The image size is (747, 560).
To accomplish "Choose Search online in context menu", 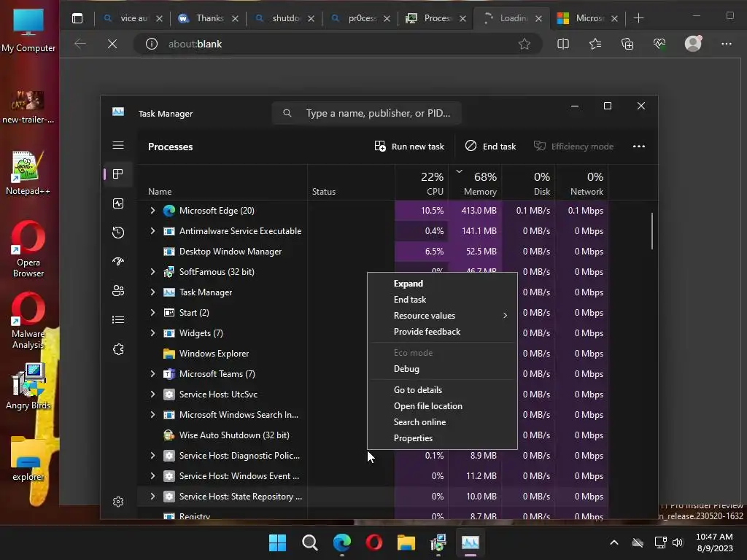I will [x=442, y=422].
